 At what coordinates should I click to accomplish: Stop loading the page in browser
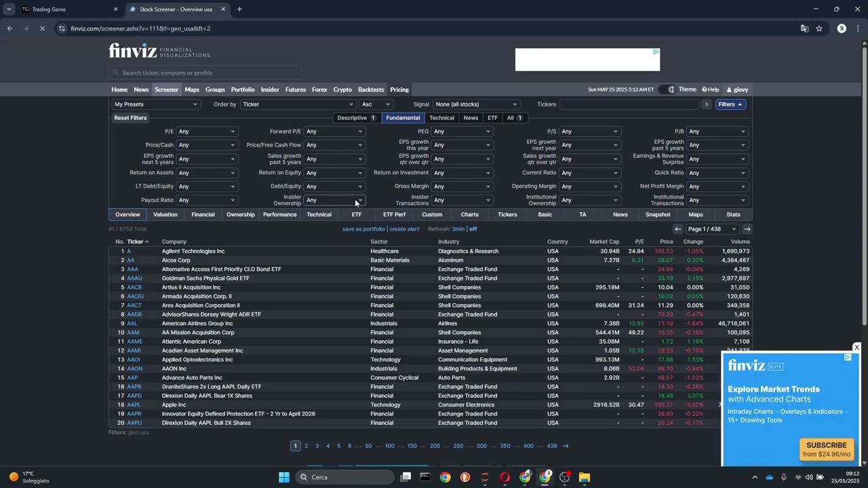pyautogui.click(x=42, y=28)
